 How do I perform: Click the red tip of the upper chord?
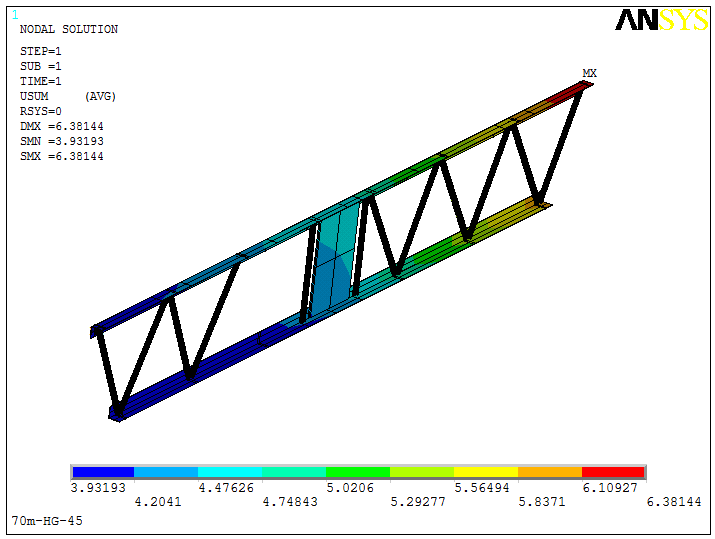(x=570, y=92)
